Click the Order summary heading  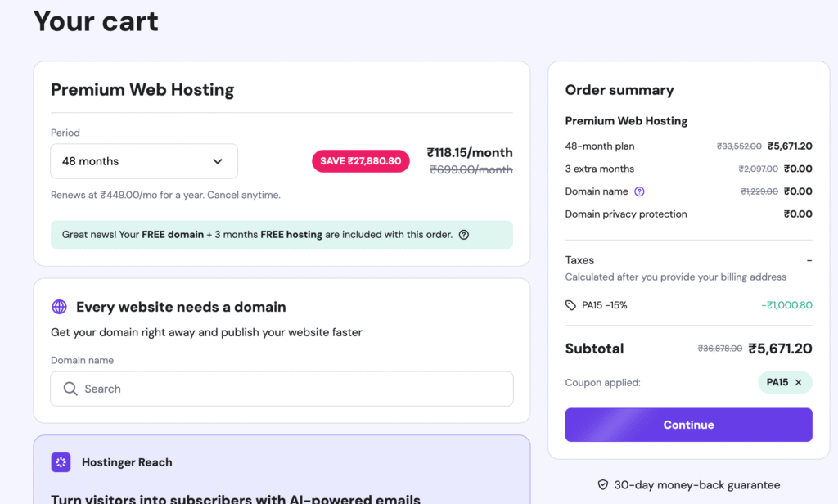pos(619,90)
